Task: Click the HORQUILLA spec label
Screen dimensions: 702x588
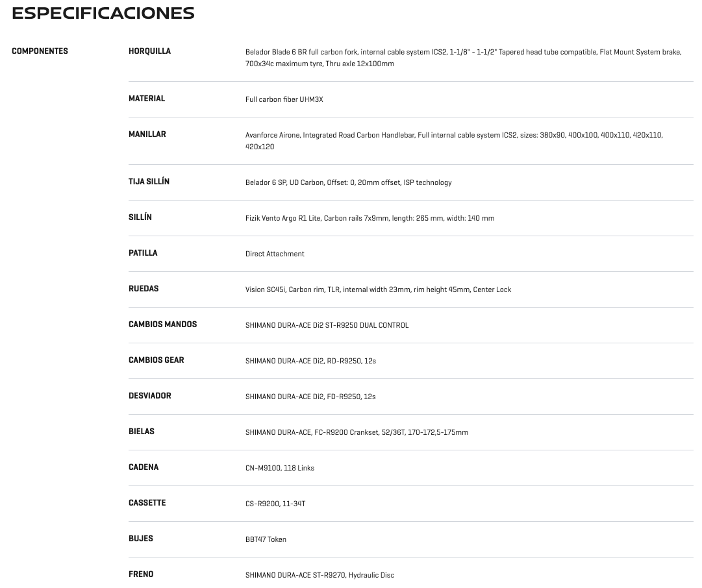Action: click(x=149, y=51)
